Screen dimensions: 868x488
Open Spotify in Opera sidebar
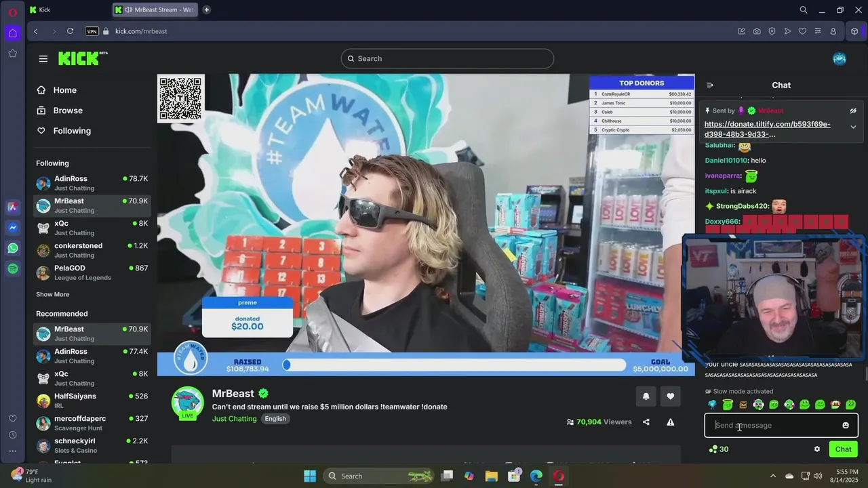[x=13, y=269]
